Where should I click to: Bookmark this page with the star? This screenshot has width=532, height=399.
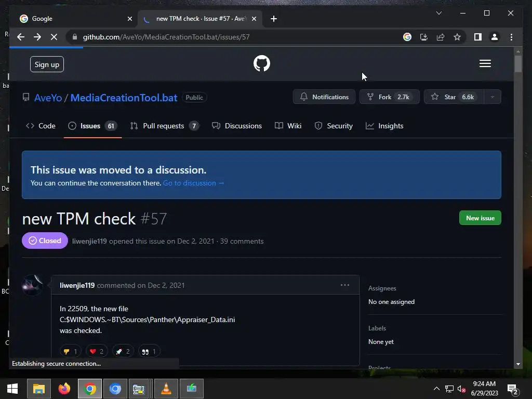point(457,37)
